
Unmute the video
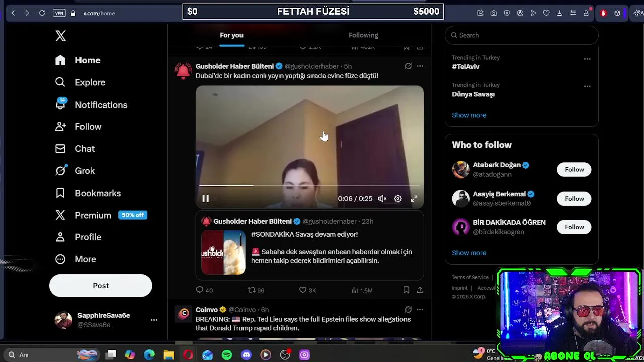(382, 199)
